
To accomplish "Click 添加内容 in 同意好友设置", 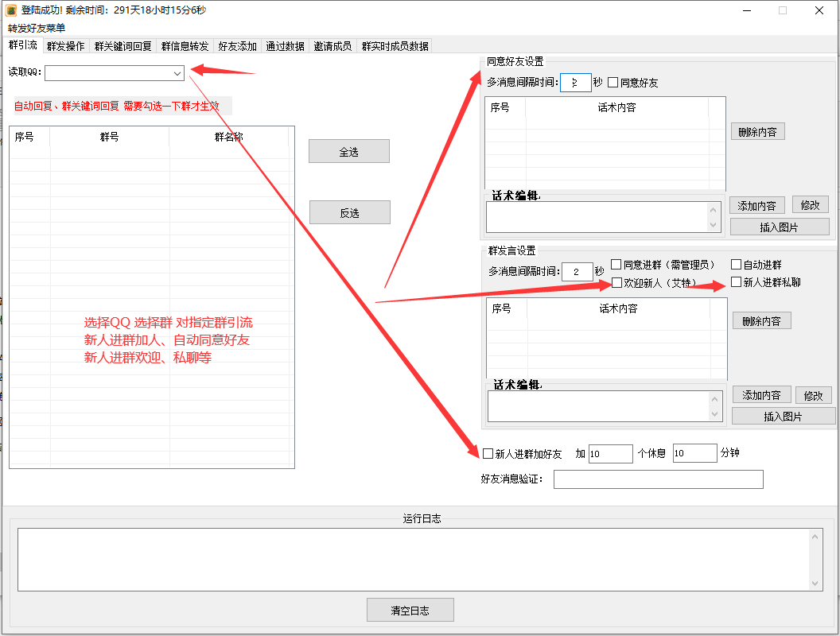I will [x=756, y=206].
